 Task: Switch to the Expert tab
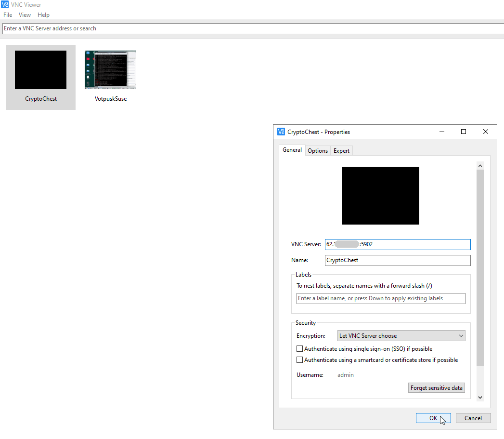tap(341, 151)
